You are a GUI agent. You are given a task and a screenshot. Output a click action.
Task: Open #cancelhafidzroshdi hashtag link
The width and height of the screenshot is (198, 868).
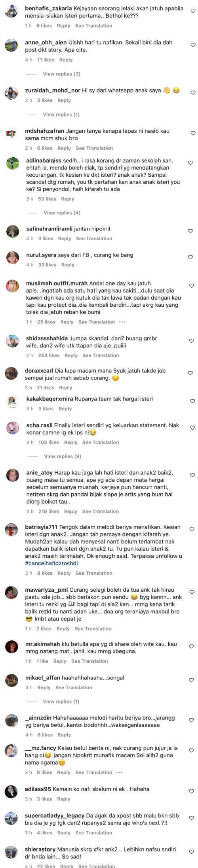point(51,563)
